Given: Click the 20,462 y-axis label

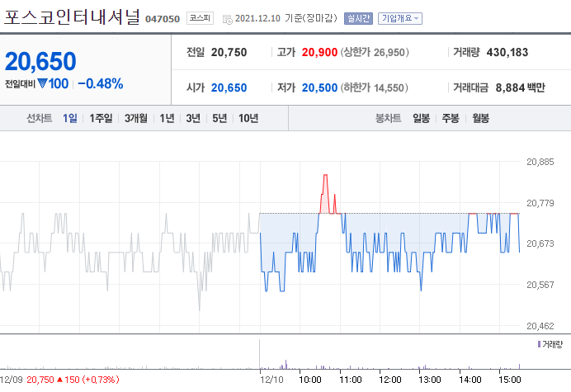Looking at the screenshot, I should 540,326.
